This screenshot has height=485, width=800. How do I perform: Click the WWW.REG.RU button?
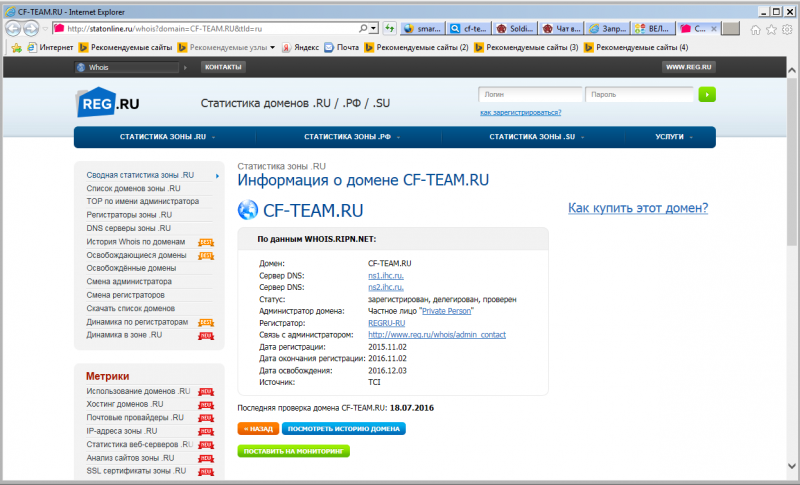[688, 67]
